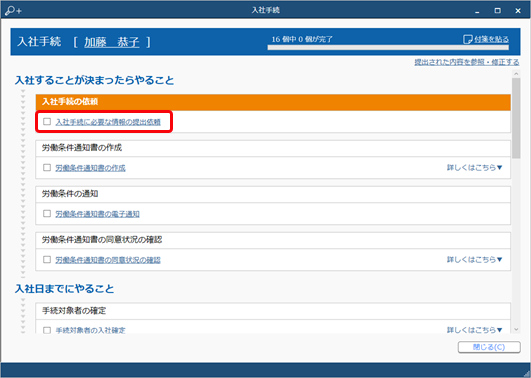Viewport: 531px width, 378px height.
Task: Open the 労働条件通知書の電子通知 link
Action: pos(98,214)
